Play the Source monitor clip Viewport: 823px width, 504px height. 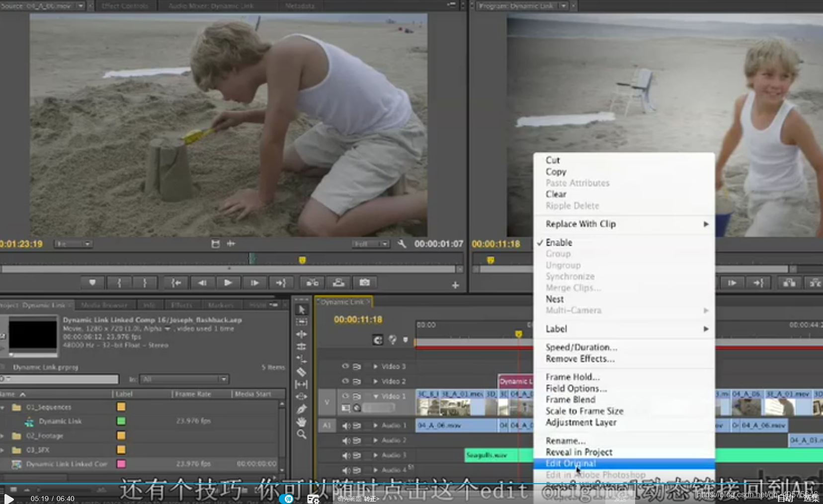click(228, 283)
